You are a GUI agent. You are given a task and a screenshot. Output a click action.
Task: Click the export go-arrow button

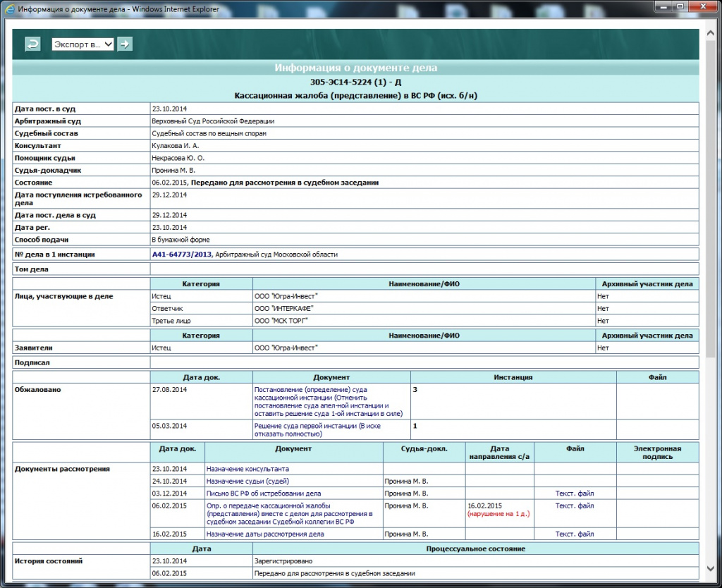click(x=125, y=44)
